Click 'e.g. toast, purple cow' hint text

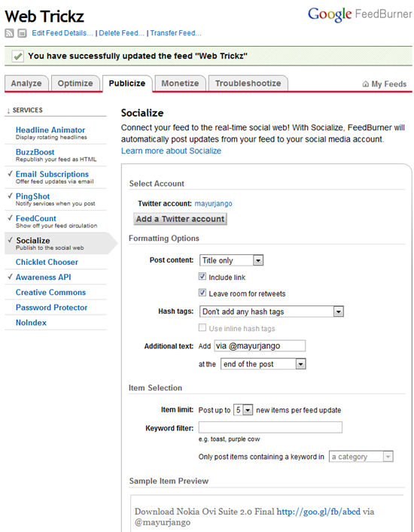pyautogui.click(x=229, y=439)
